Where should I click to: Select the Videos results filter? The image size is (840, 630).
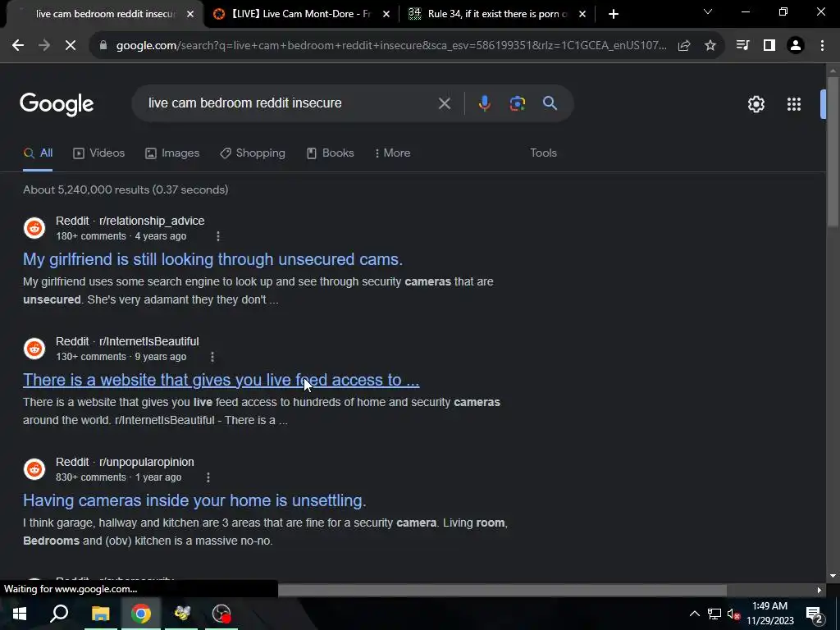pos(99,153)
